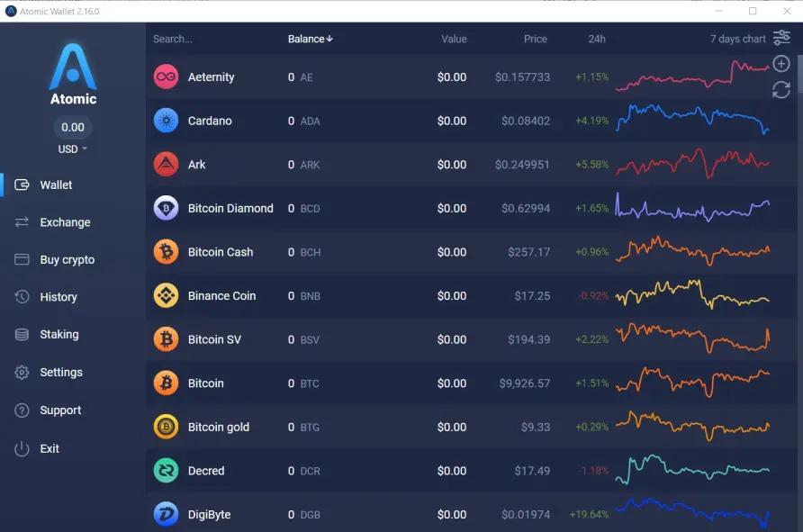The image size is (803, 532).
Task: Select the Bitcoin Cash name text
Action: tap(221, 252)
